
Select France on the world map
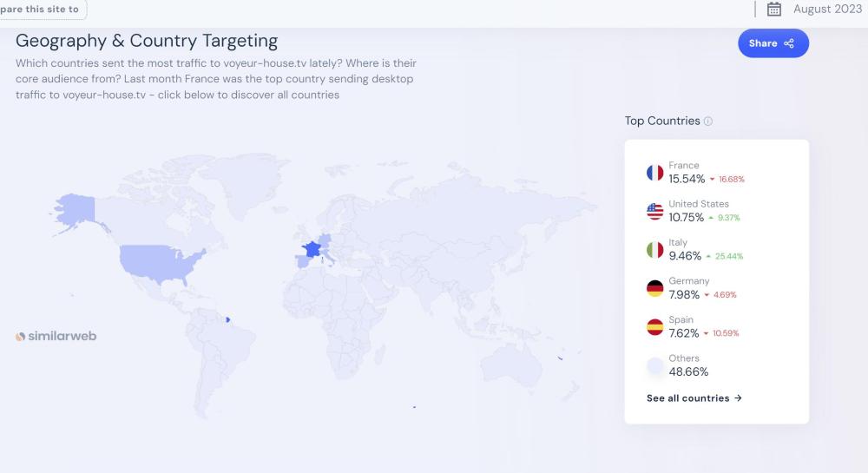(311, 250)
